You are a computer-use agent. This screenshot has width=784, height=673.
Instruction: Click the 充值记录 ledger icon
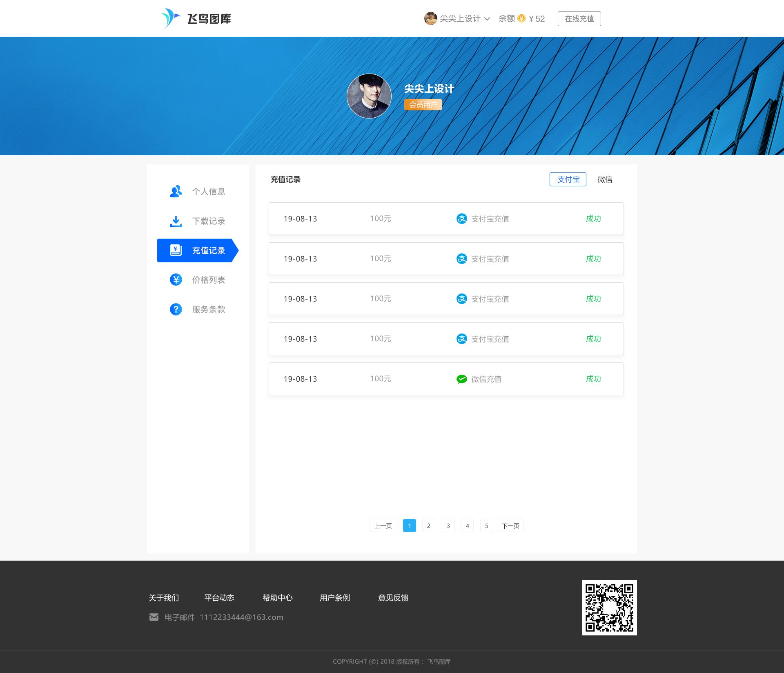176,250
